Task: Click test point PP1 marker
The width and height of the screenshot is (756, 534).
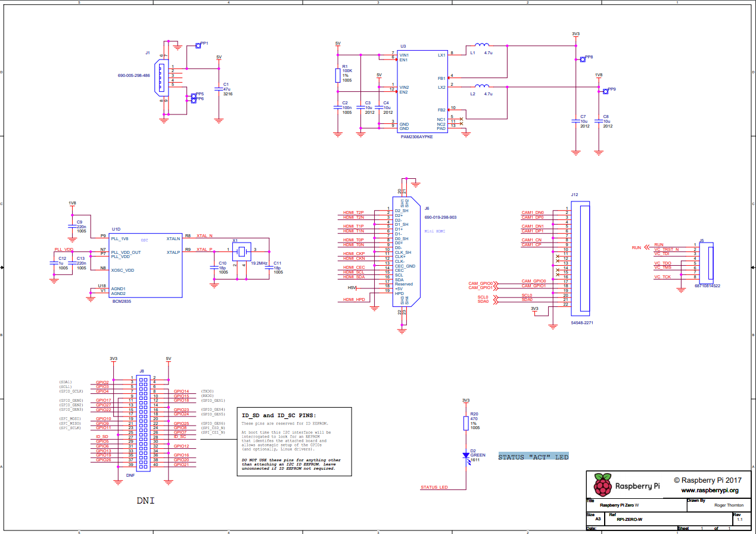Action: pyautogui.click(x=198, y=45)
